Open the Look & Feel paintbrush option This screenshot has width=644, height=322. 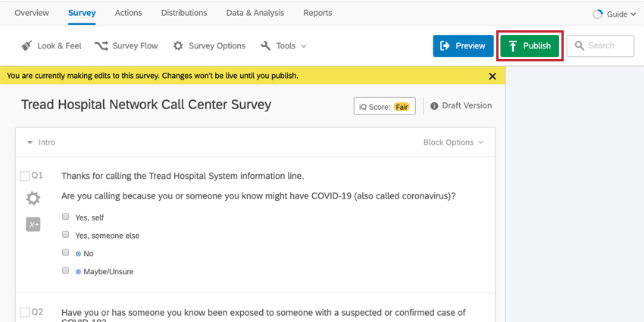pos(27,45)
